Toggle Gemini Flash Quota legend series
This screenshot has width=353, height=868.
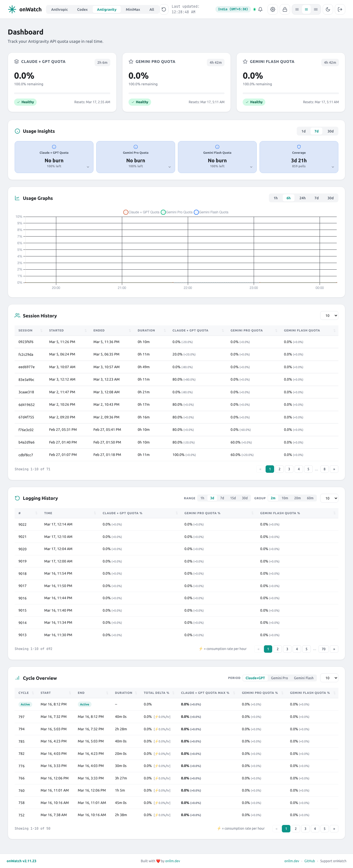pos(211,212)
